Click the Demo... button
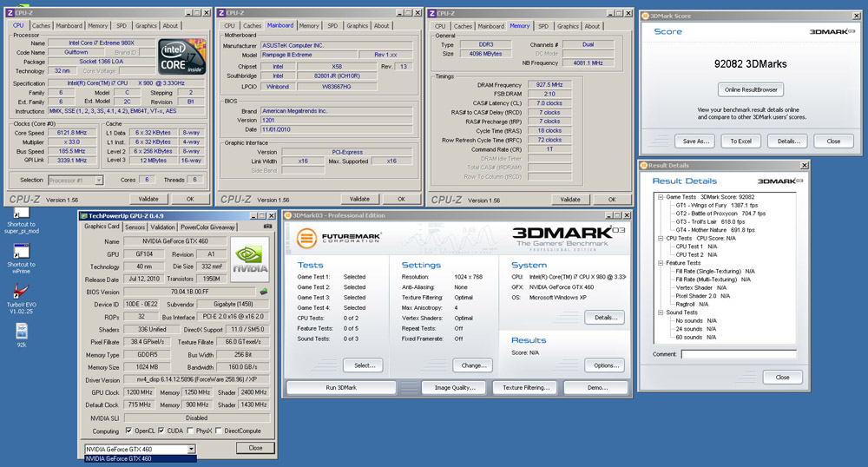Viewport: 868px width, 467px height. (x=596, y=388)
